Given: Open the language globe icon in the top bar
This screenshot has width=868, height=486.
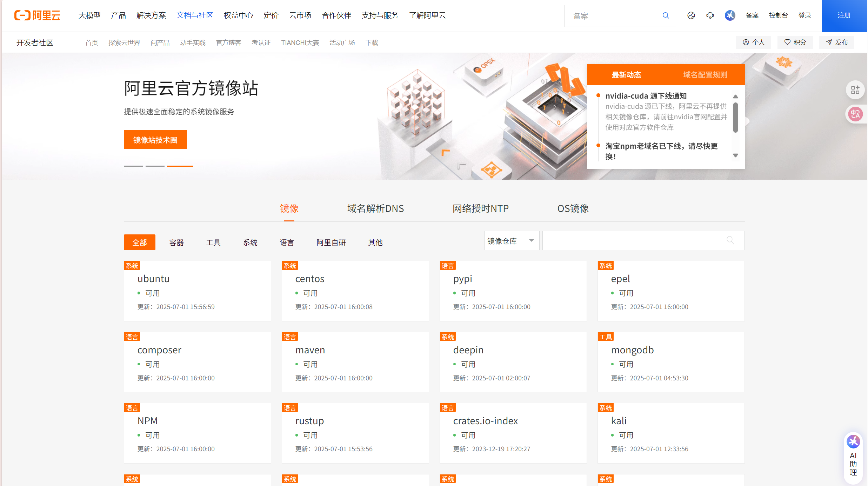Looking at the screenshot, I should coord(691,15).
